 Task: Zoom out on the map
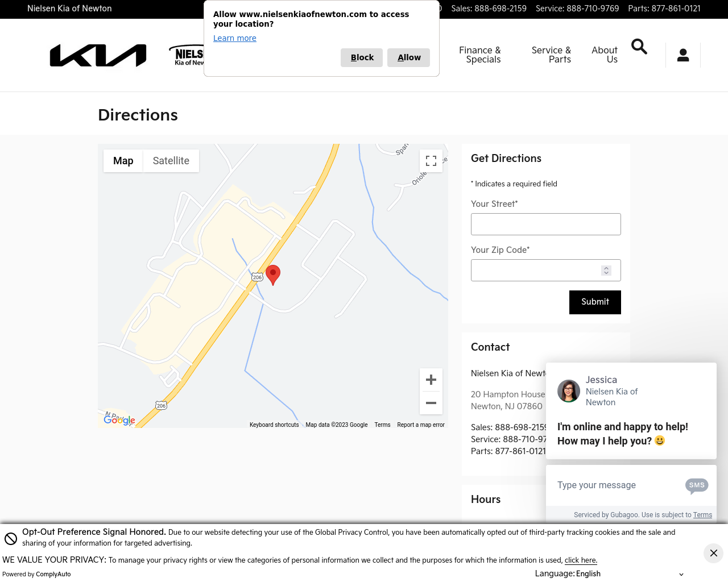431,403
